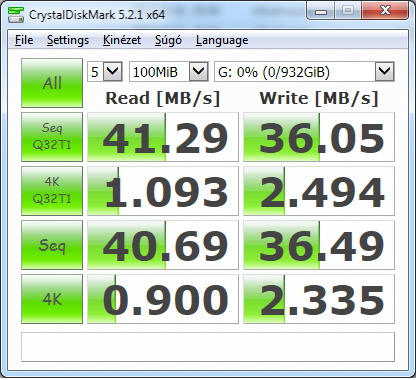Image resolution: width=416 pixels, height=380 pixels.
Task: Open the Settings menu
Action: pyautogui.click(x=68, y=40)
